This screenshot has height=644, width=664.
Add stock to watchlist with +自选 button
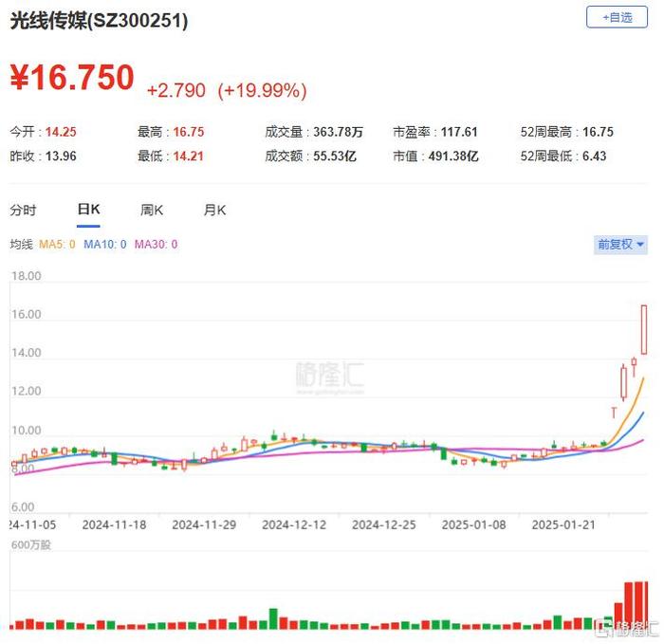click(617, 17)
